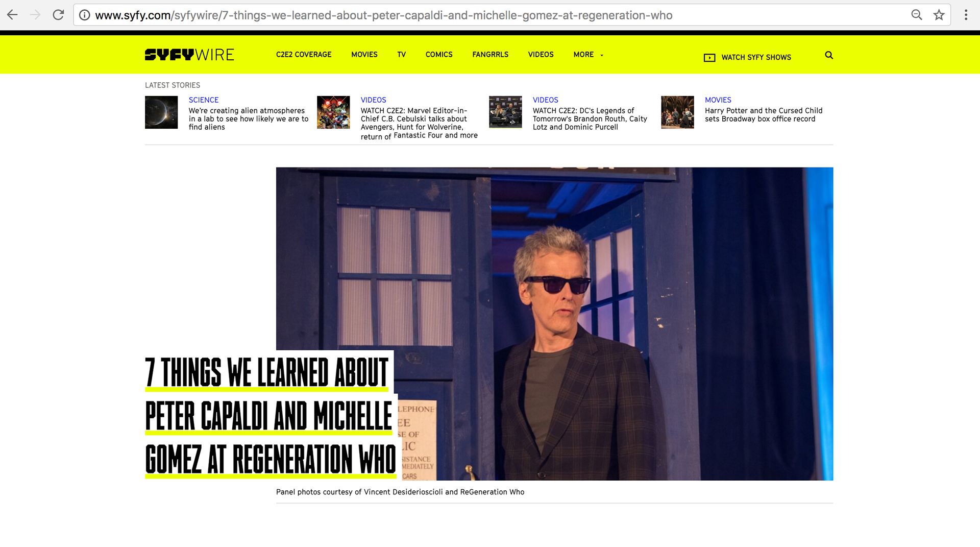This screenshot has height=547, width=980.
Task: Bookmark this page with the star icon
Action: 939,15
